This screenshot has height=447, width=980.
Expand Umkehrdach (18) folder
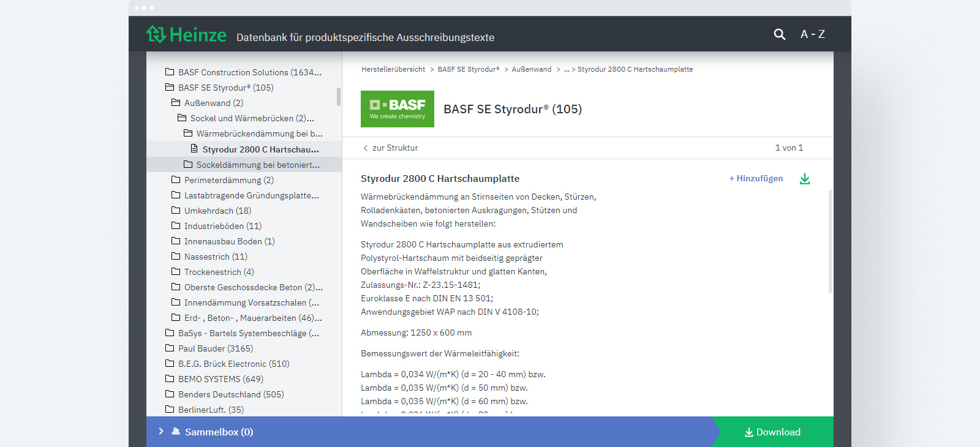(211, 211)
